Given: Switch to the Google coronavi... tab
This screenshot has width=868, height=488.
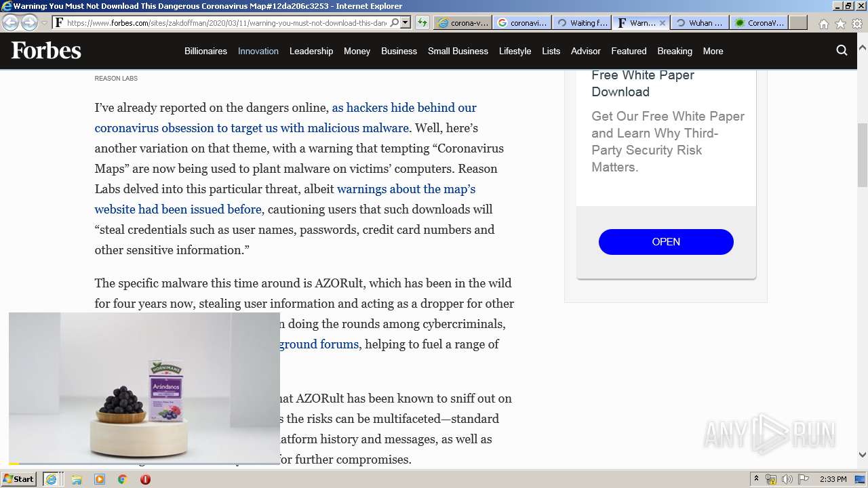Looking at the screenshot, I should pyautogui.click(x=521, y=22).
